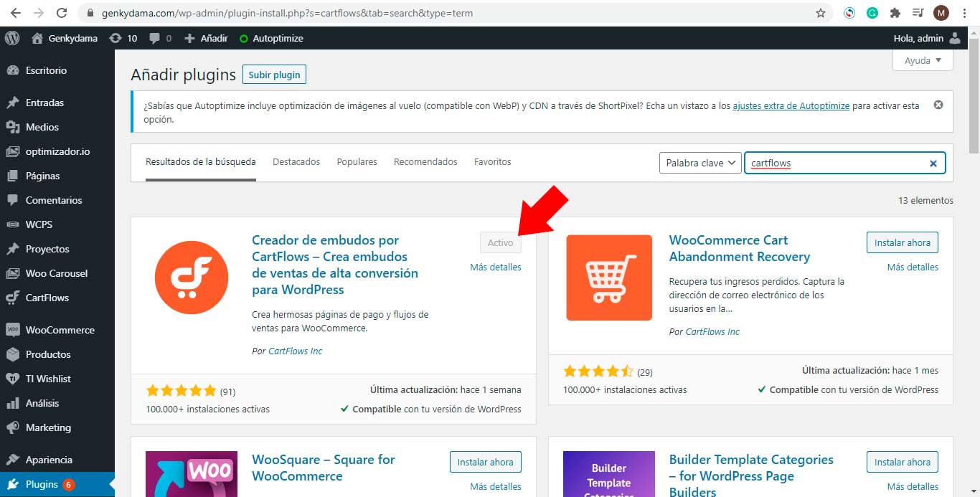The height and width of the screenshot is (497, 980).
Task: Visit site Genkydama home icon
Action: click(x=65, y=38)
